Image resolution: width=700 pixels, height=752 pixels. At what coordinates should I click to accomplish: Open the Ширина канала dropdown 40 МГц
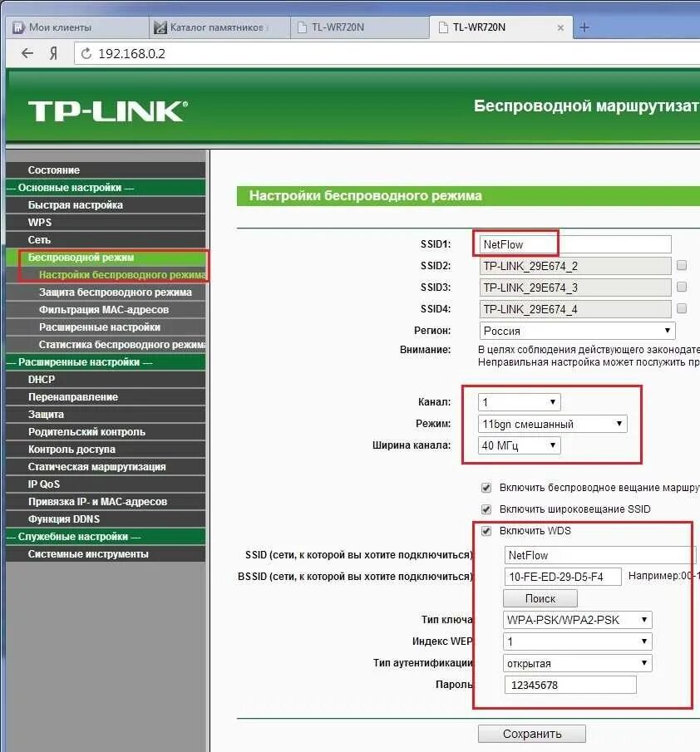(x=519, y=445)
